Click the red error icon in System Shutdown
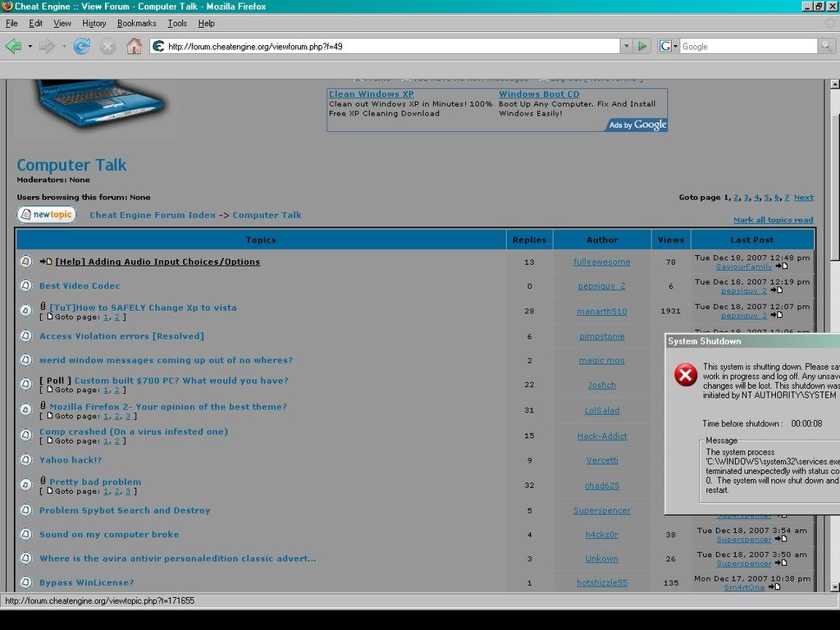Image resolution: width=840 pixels, height=630 pixels. pyautogui.click(x=685, y=375)
